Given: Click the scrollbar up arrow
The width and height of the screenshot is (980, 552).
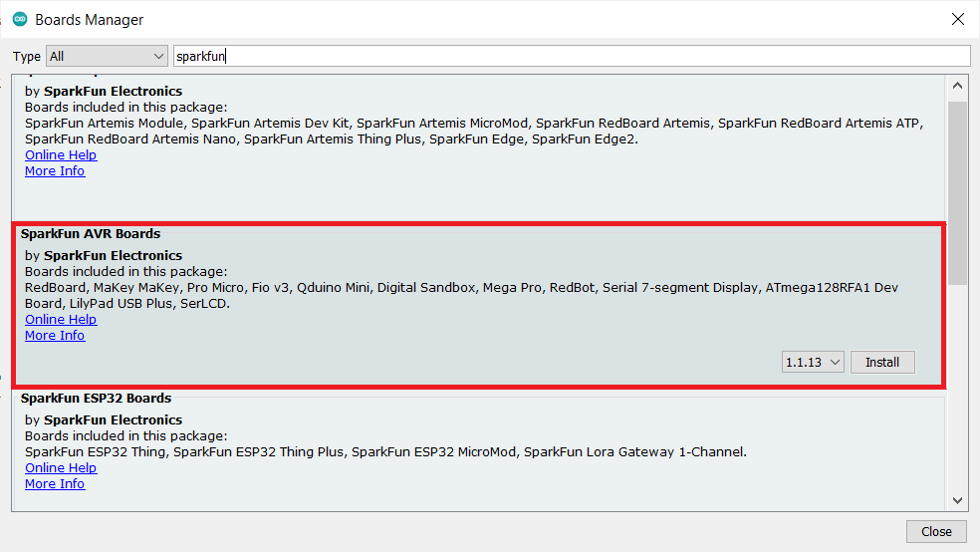Looking at the screenshot, I should pos(957,87).
